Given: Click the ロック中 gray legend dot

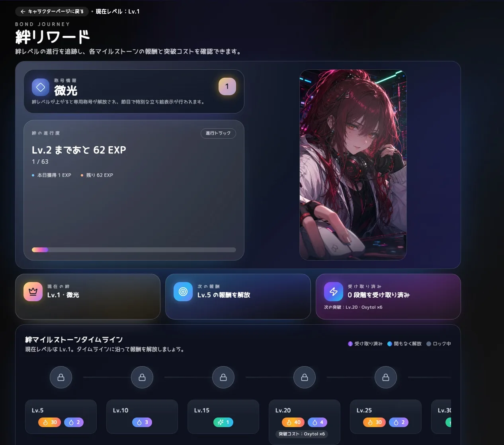Looking at the screenshot, I should (x=429, y=344).
